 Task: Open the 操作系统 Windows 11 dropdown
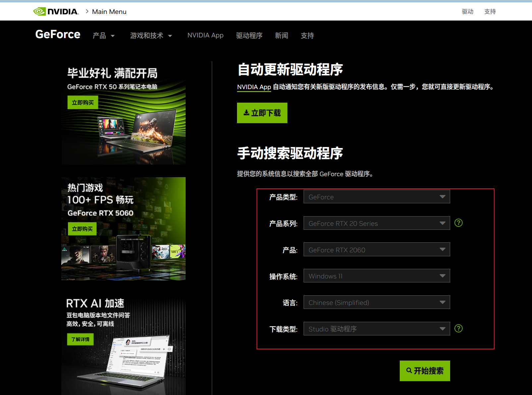(377, 276)
